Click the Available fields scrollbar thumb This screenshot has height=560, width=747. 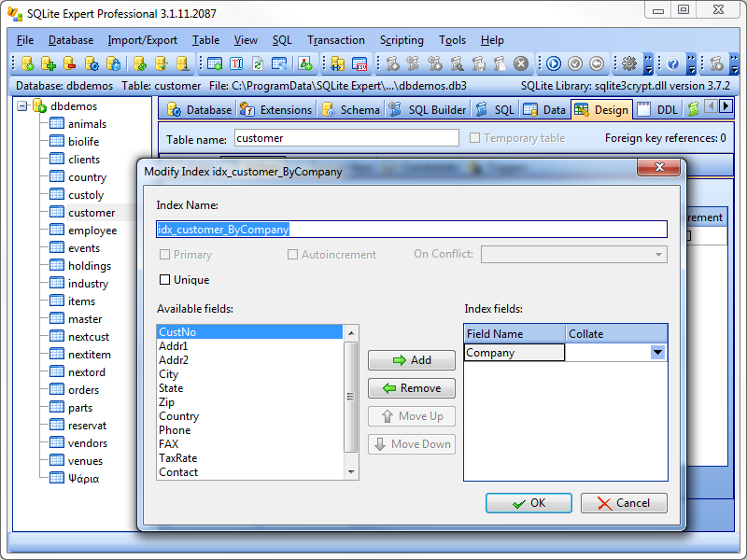coord(351,396)
